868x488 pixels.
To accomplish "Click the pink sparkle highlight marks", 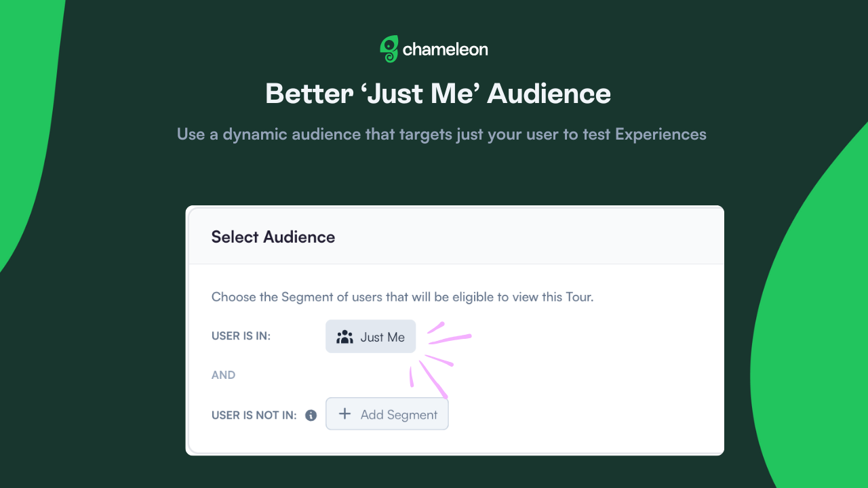I will coord(439,359).
